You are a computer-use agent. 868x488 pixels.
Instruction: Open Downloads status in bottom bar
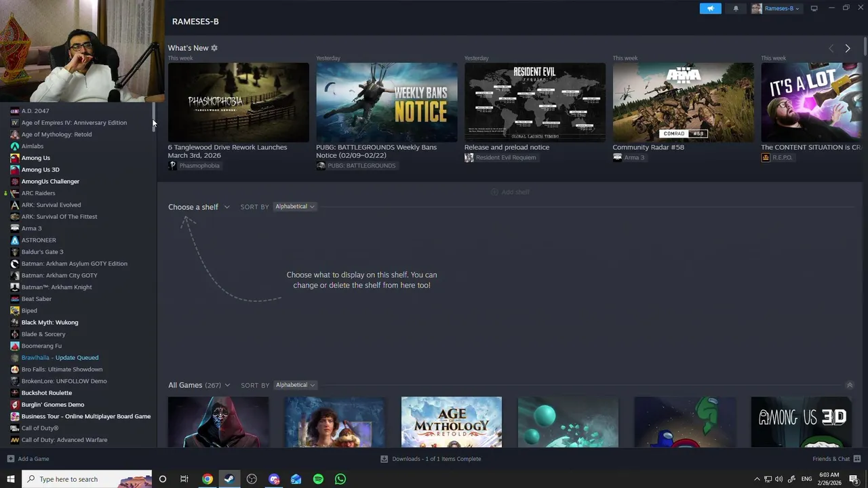(x=431, y=459)
